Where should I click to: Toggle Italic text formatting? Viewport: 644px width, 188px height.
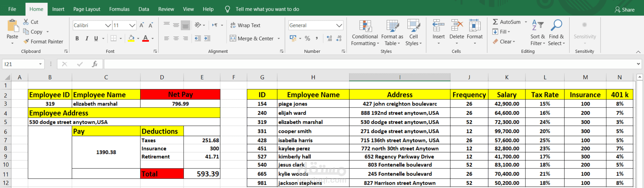(87, 38)
